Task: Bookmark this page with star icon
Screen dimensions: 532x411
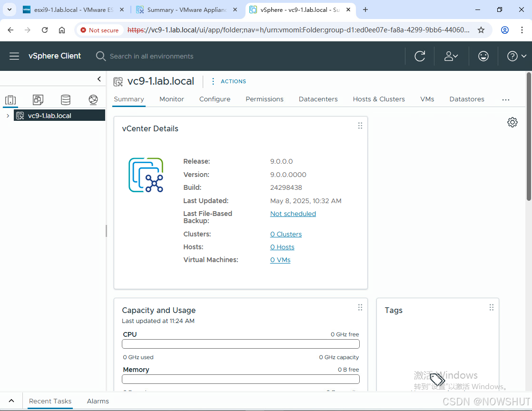Action: pos(481,30)
